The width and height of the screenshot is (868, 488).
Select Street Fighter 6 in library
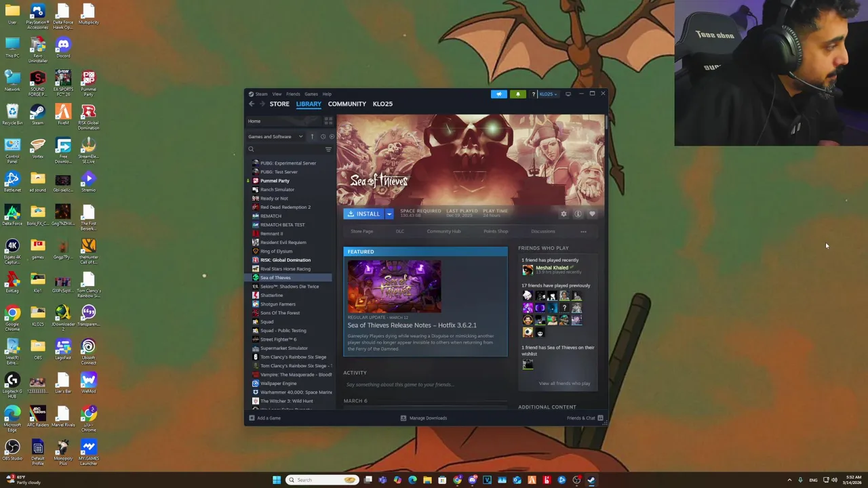(278, 340)
